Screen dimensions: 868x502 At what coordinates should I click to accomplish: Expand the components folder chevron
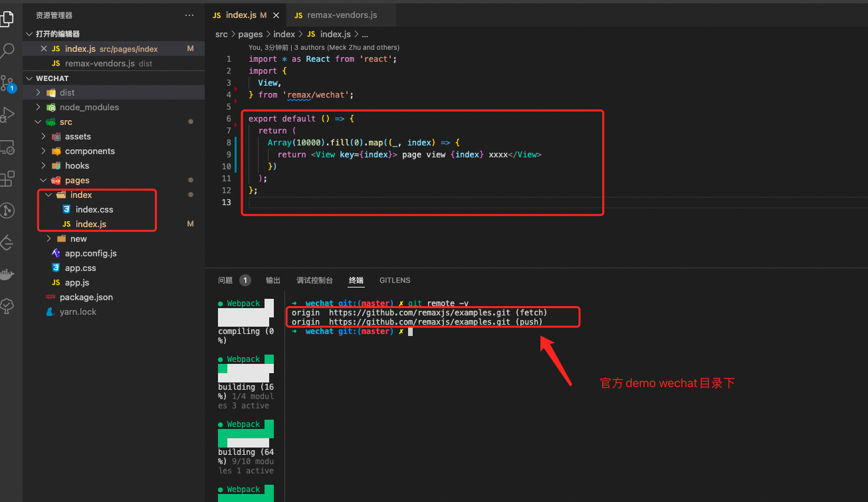[x=44, y=151]
